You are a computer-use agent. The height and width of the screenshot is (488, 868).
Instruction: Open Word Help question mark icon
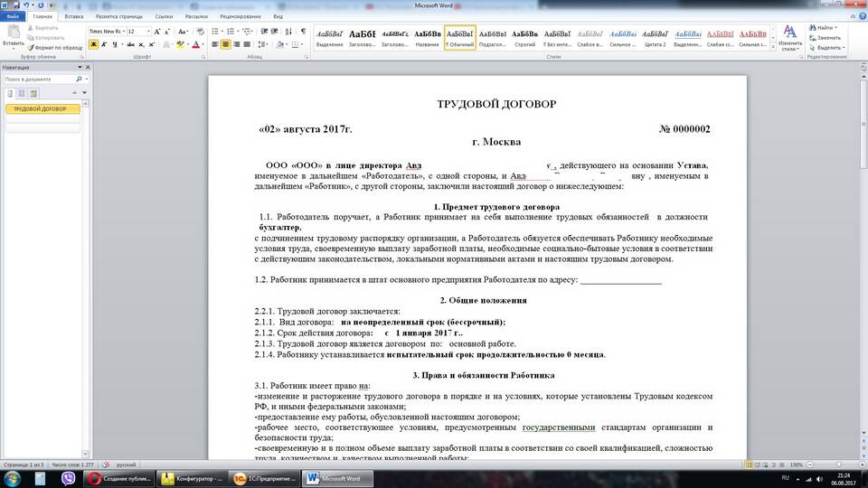(x=863, y=16)
